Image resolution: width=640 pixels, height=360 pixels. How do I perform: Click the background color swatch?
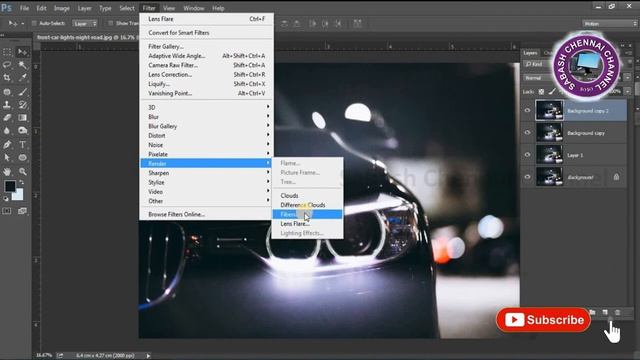18,195
